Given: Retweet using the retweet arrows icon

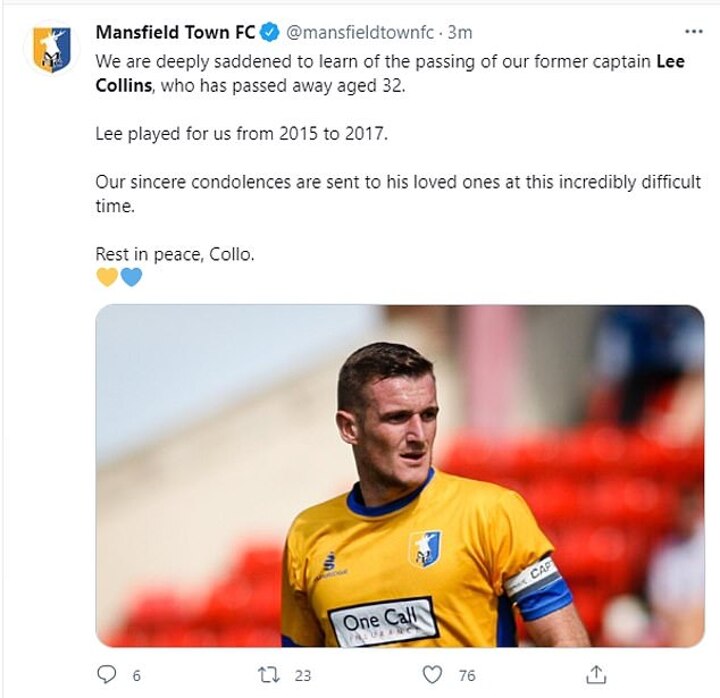Looking at the screenshot, I should 268,675.
